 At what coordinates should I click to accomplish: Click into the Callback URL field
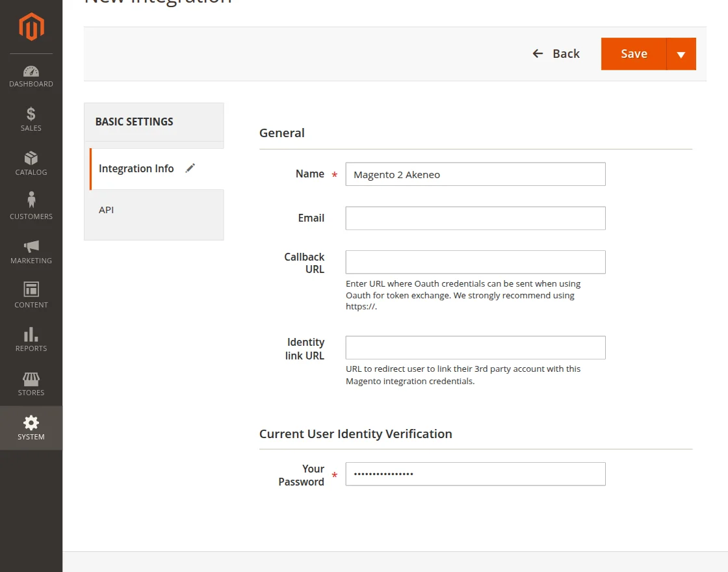[x=475, y=262]
